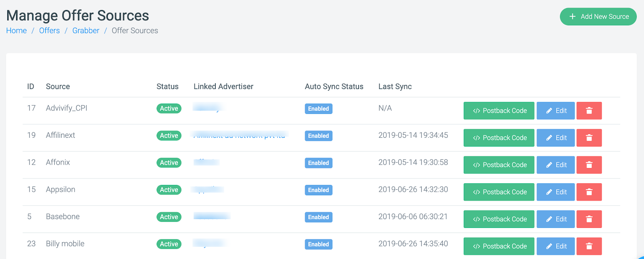Select last sync time 2019-05-14 19:34:45

click(413, 135)
